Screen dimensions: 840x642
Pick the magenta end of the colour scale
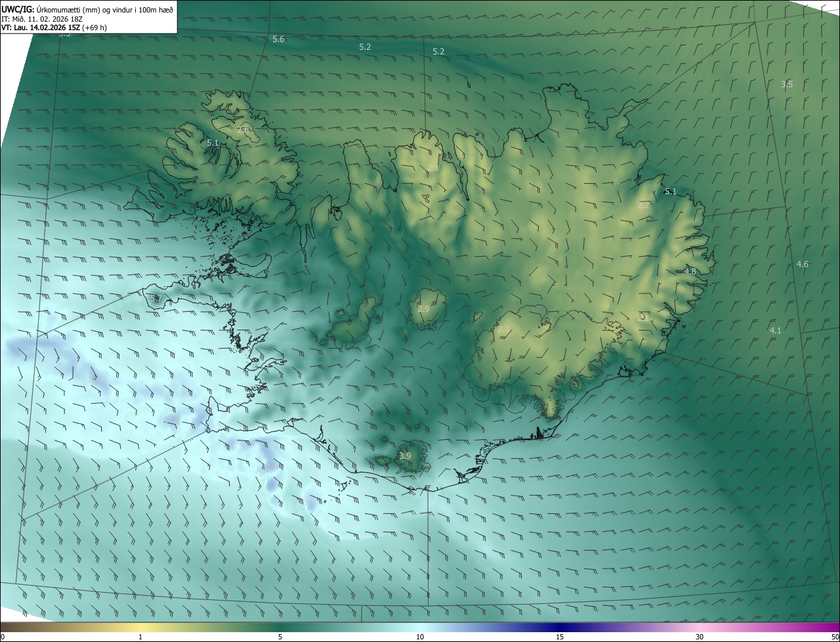(830, 627)
